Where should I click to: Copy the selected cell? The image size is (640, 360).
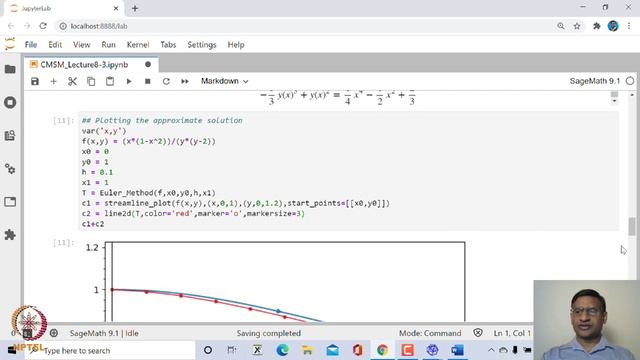(91, 81)
